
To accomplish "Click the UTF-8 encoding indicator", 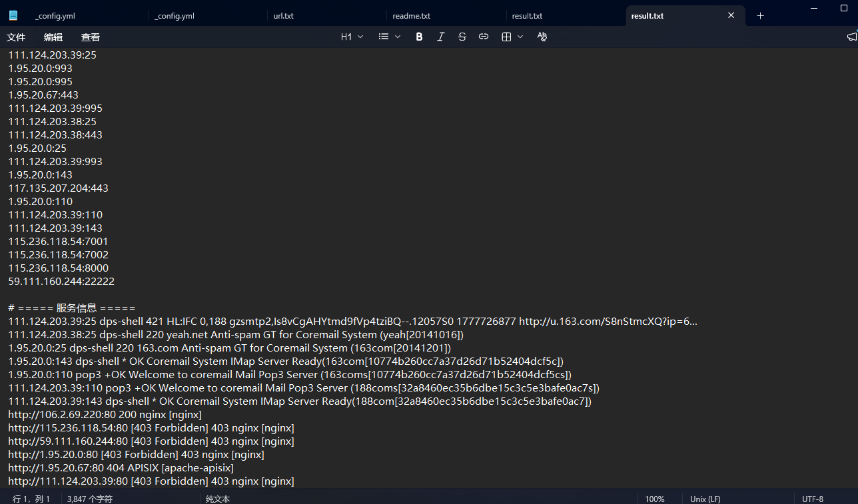I will 813,499.
